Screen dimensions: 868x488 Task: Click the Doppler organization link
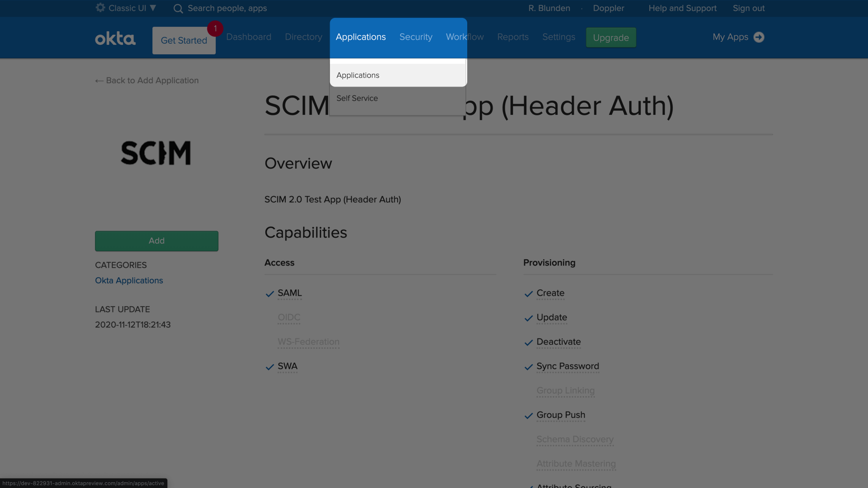click(609, 8)
